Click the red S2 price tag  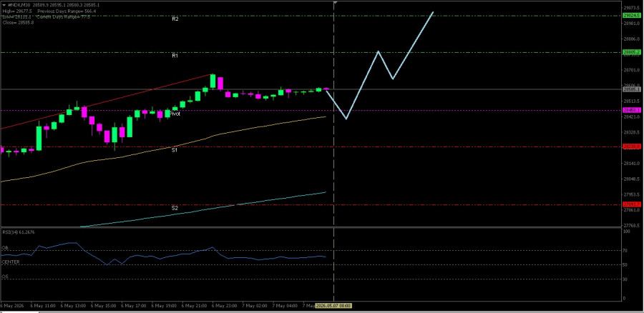632,204
